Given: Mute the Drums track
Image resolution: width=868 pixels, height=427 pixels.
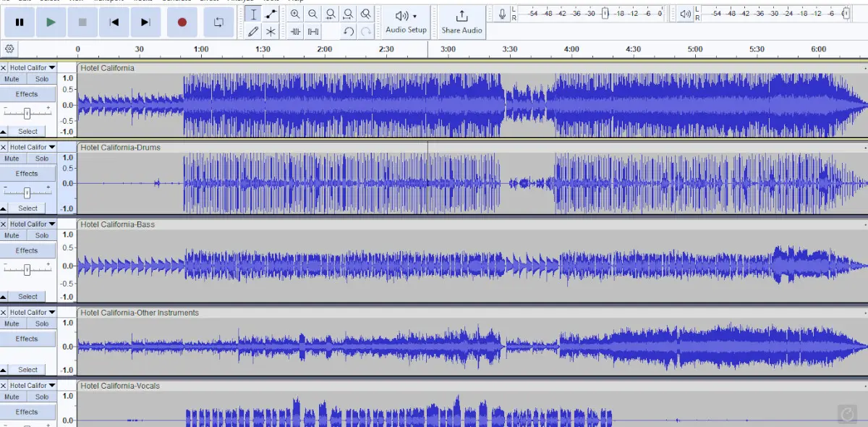Looking at the screenshot, I should (x=12, y=158).
